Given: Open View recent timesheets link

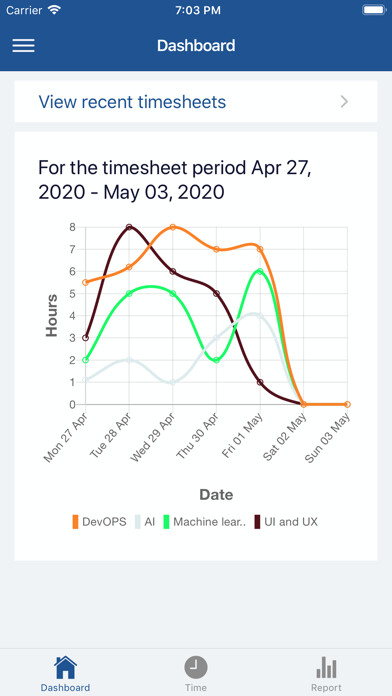Looking at the screenshot, I should [x=132, y=102].
